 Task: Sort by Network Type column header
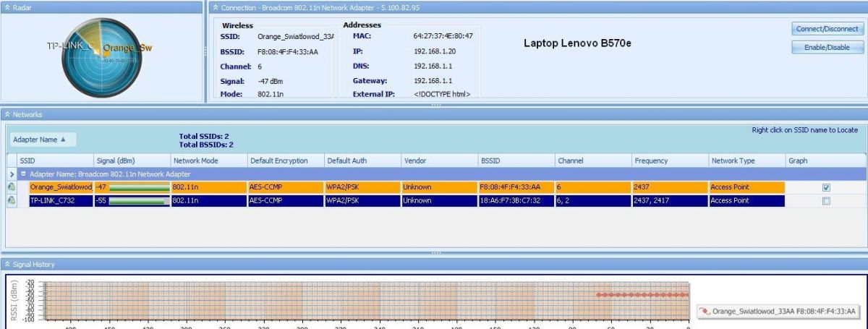tap(746, 161)
